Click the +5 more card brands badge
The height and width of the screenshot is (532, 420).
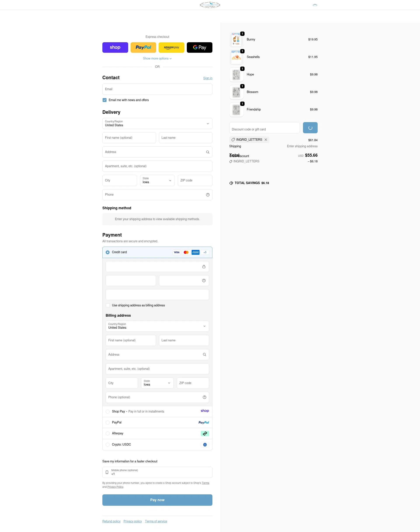[205, 252]
